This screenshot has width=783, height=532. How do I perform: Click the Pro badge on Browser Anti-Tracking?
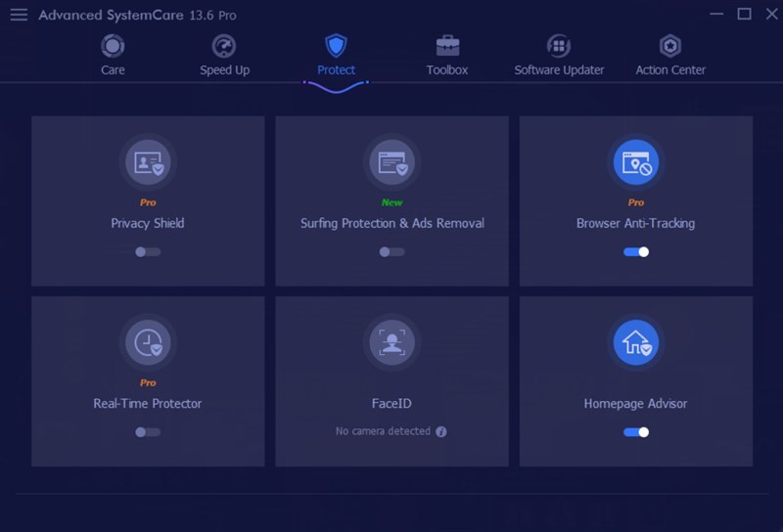pyautogui.click(x=635, y=202)
